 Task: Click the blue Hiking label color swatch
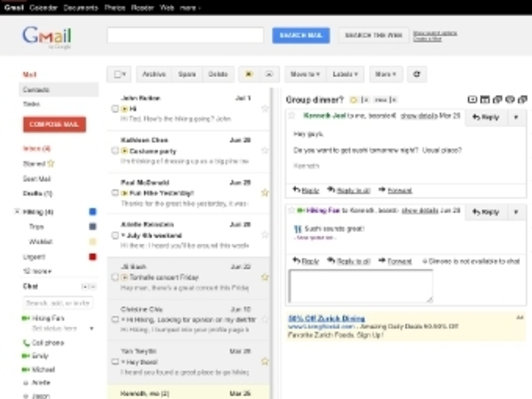click(93, 212)
